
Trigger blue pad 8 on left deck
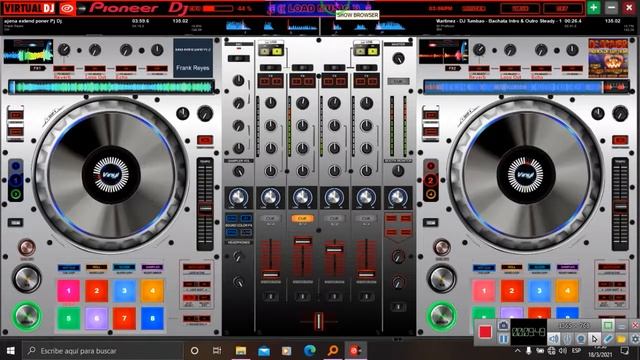point(152,318)
